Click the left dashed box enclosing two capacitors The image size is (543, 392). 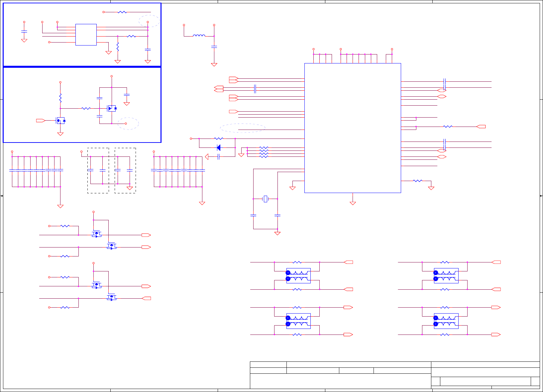pos(98,170)
